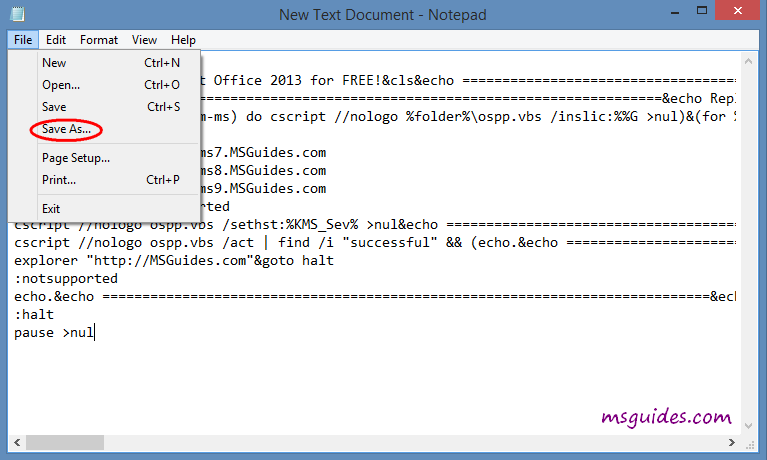The width and height of the screenshot is (767, 460).
Task: Open the View menu
Action: point(144,40)
